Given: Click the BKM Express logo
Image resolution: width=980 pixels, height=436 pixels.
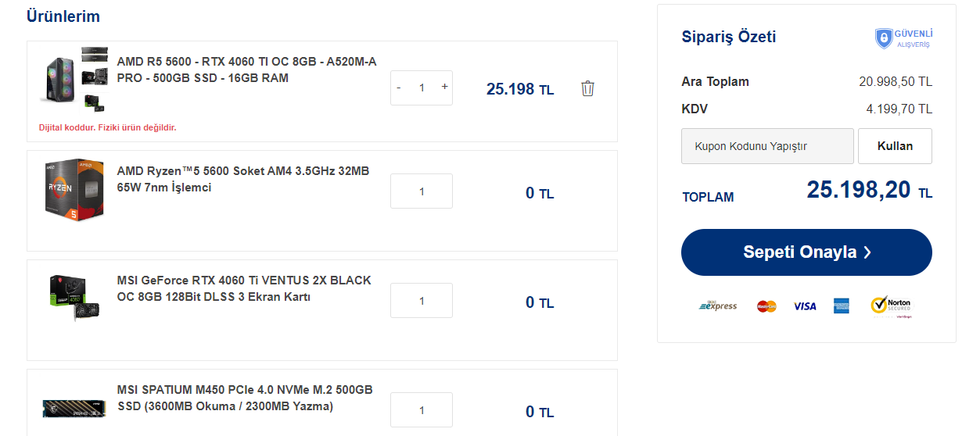Looking at the screenshot, I should click(718, 306).
